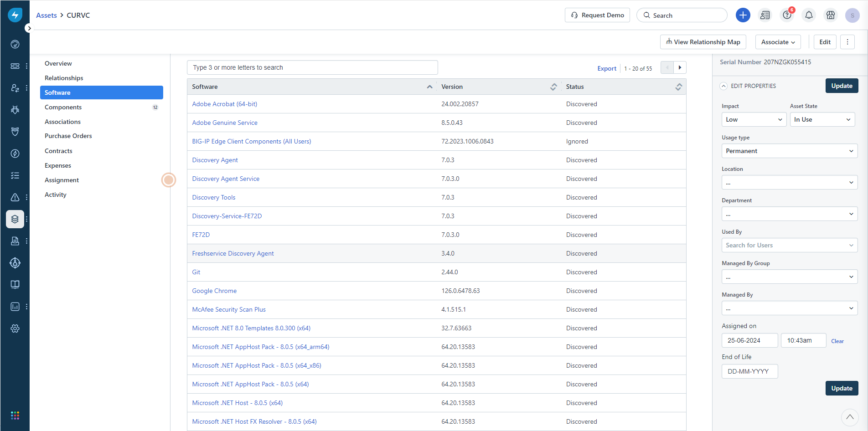Click the software search input box
868x431 pixels.
[312, 67]
